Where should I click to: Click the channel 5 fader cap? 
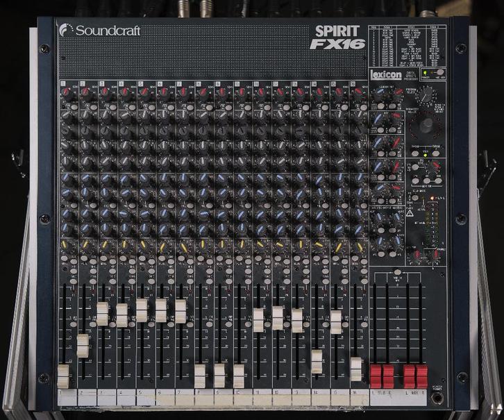click(142, 310)
